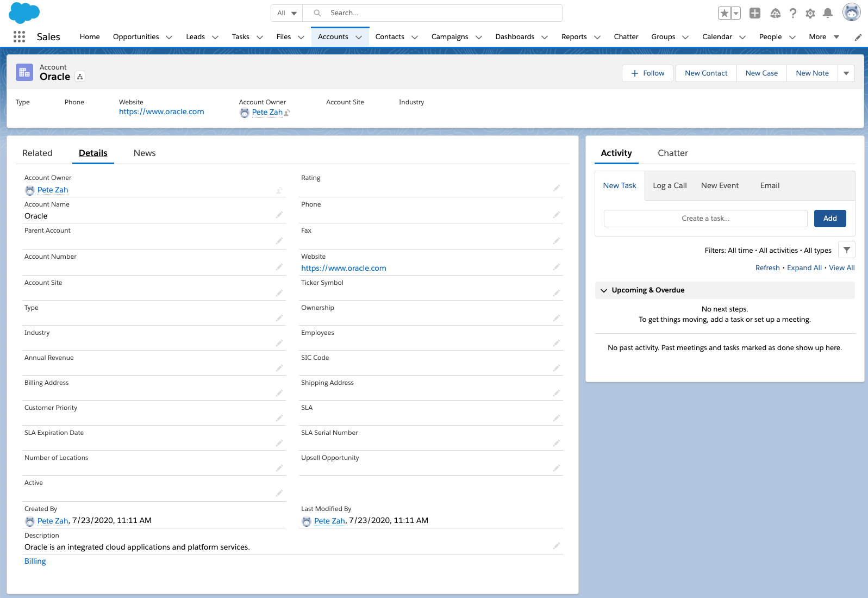Switch to the Related tab
The height and width of the screenshot is (598, 868).
point(38,153)
